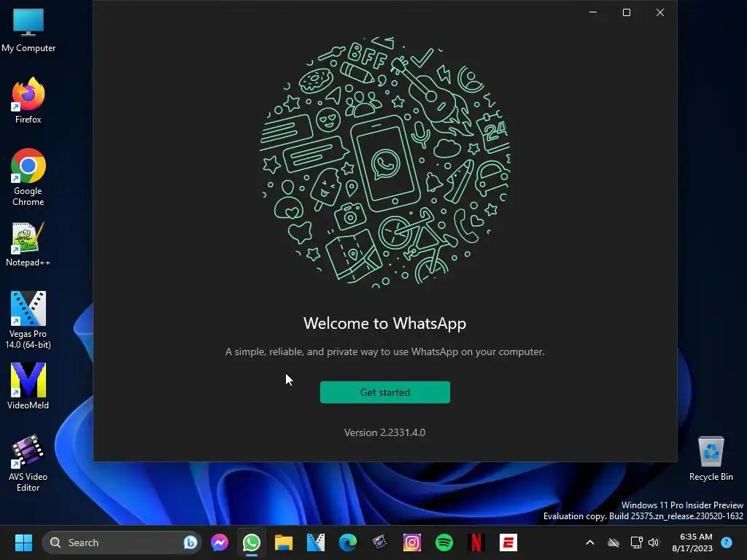Select the VideoMeld desktop shortcut

(28, 386)
